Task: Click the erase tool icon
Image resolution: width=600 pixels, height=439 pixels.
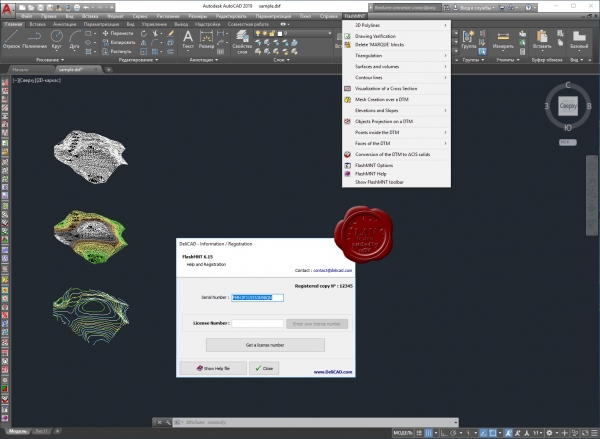Action: pyautogui.click(x=171, y=34)
